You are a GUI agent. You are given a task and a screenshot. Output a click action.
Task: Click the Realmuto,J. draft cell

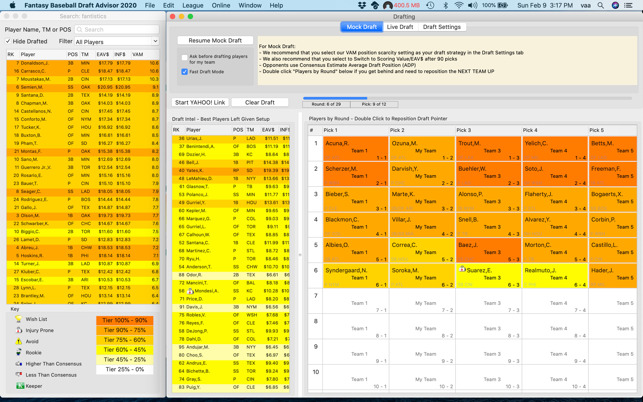coord(554,276)
